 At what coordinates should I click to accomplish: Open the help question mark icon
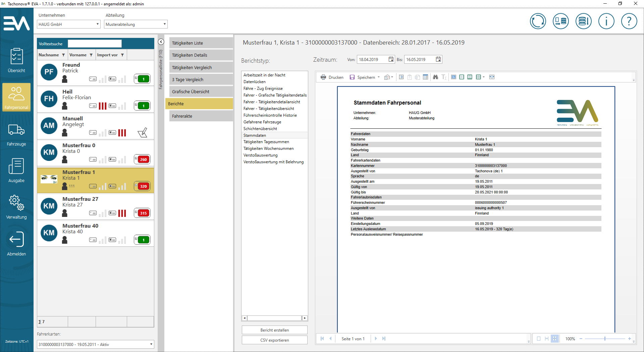point(629,21)
